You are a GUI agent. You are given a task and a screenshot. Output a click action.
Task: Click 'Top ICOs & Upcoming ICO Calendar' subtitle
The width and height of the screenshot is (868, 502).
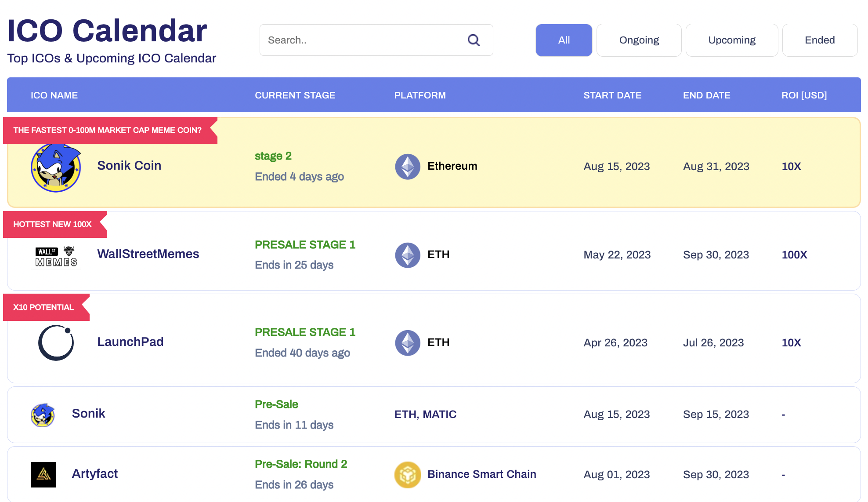click(112, 58)
